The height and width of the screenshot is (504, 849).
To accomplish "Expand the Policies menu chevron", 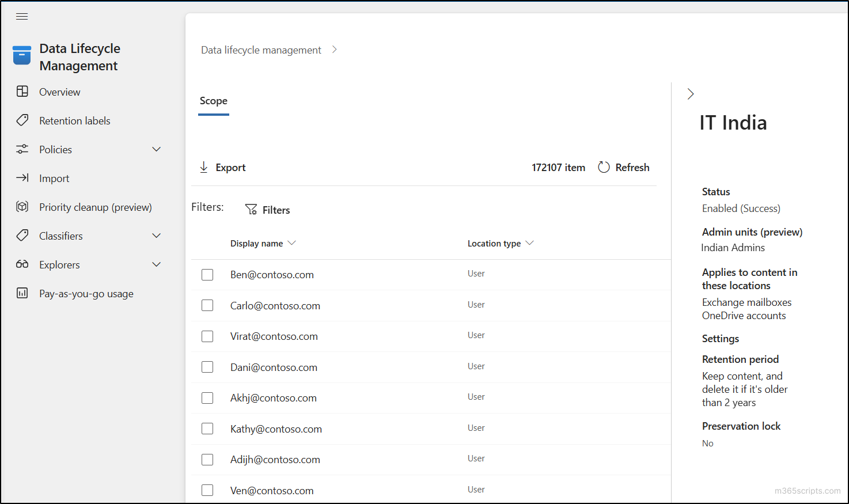I will 156,149.
